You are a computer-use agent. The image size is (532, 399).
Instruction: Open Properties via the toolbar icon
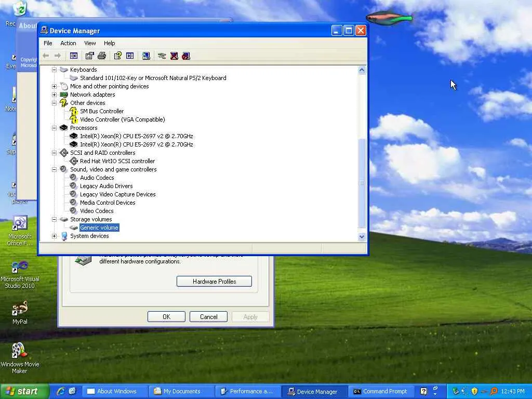[x=89, y=56]
